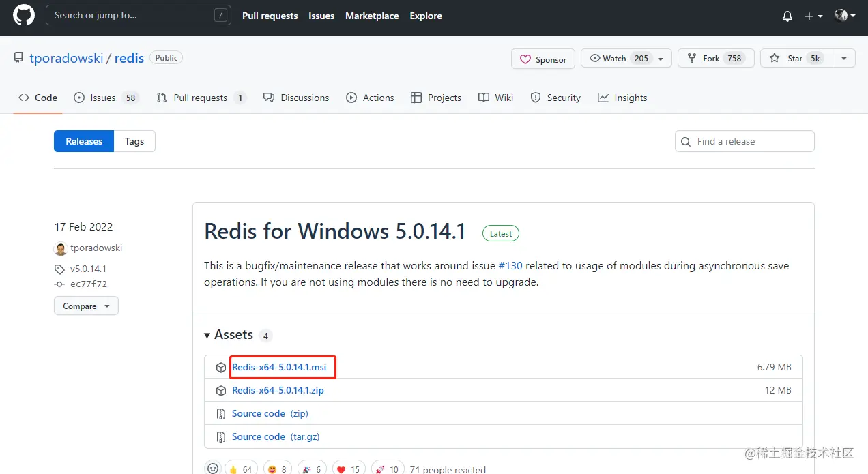Open the Insights tab

click(x=622, y=98)
